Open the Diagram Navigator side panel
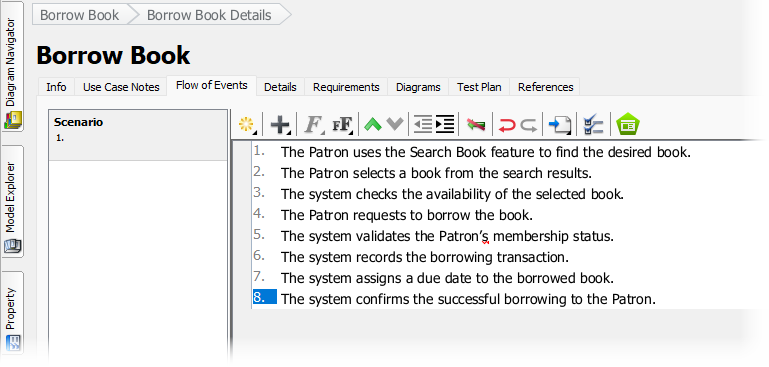 tap(12, 66)
